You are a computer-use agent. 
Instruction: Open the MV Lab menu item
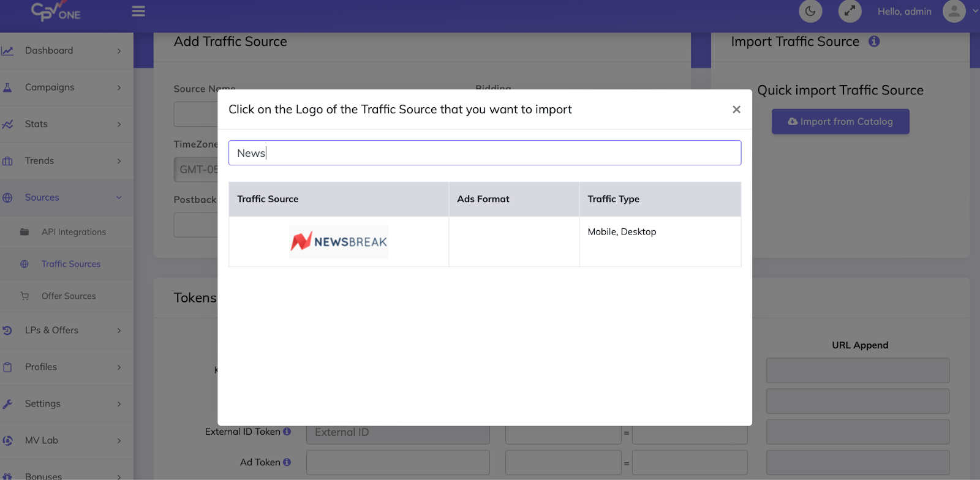pos(67,441)
